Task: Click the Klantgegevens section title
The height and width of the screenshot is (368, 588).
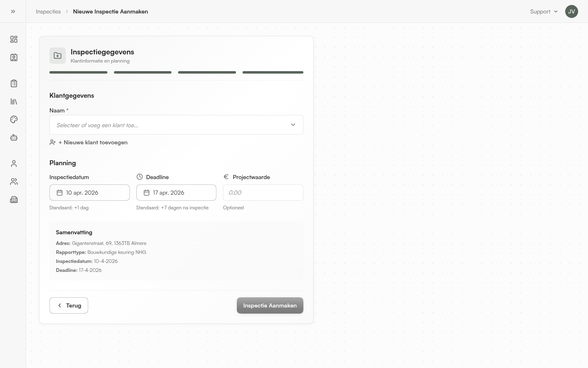Action: coord(72,95)
